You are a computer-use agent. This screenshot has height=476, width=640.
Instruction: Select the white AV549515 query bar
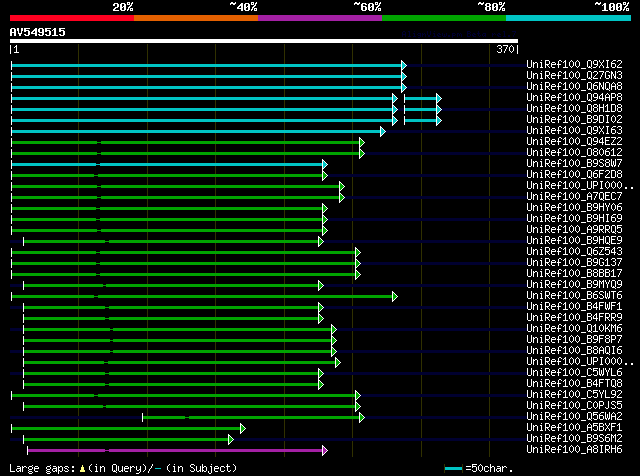coord(264,41)
